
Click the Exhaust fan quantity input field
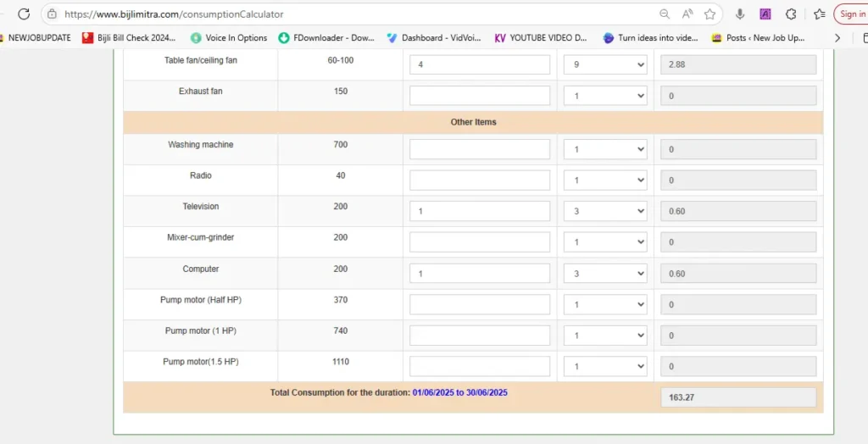click(x=480, y=96)
